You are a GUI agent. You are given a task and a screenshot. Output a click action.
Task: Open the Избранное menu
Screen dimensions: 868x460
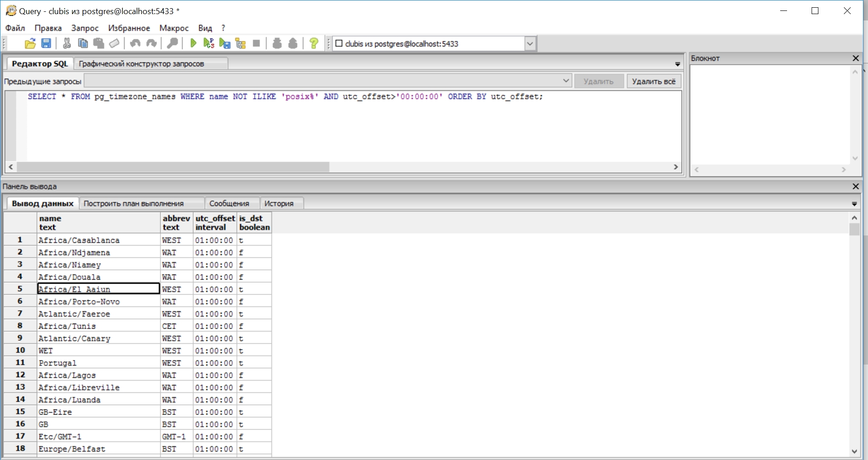pos(129,28)
